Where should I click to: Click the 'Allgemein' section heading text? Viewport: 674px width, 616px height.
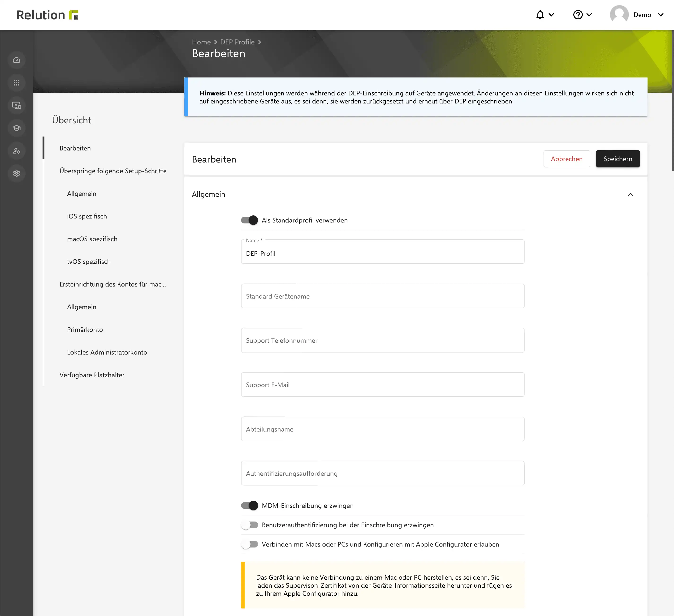209,194
